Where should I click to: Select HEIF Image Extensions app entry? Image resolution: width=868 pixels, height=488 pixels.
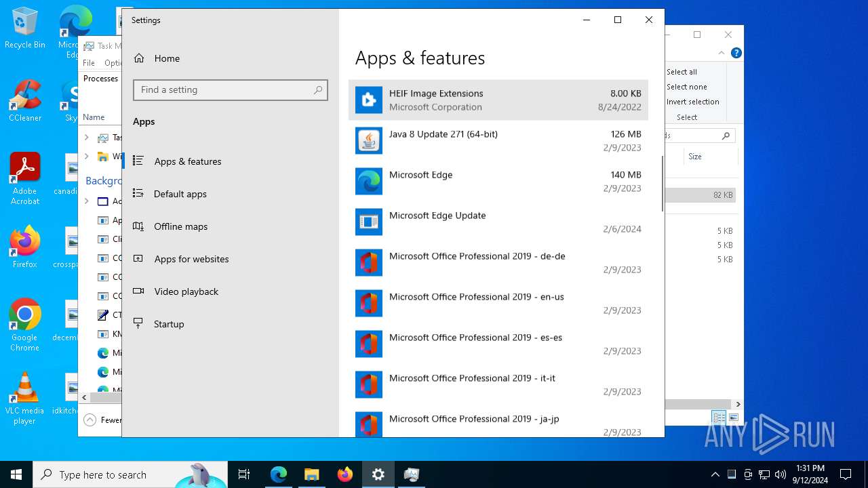498,100
